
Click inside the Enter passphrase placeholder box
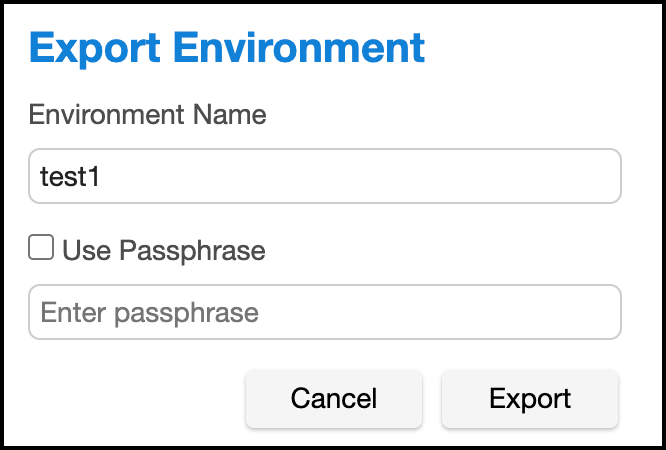pyautogui.click(x=325, y=312)
